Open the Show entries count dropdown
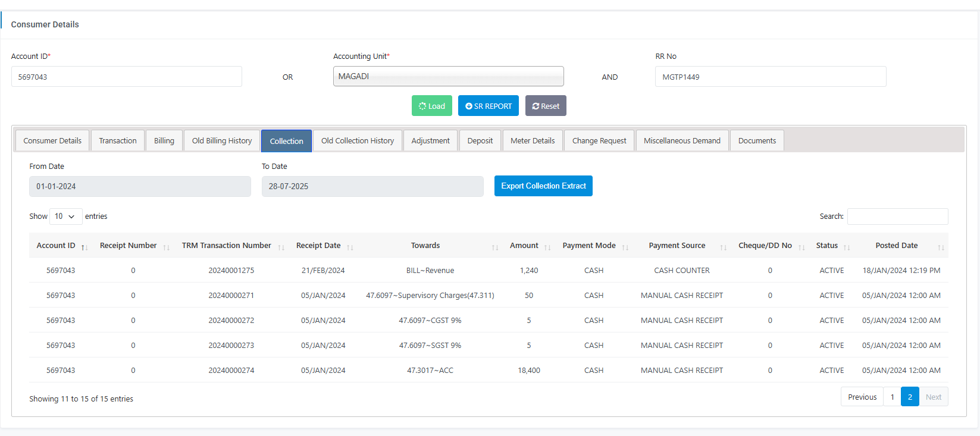980x436 pixels. [x=65, y=217]
